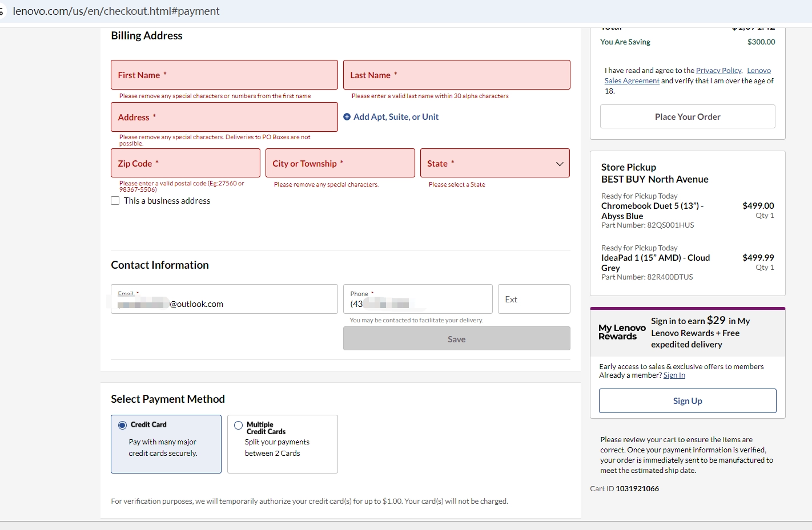Click Part Number: 82R400DTUS
This screenshot has width=812, height=530.
pos(647,277)
